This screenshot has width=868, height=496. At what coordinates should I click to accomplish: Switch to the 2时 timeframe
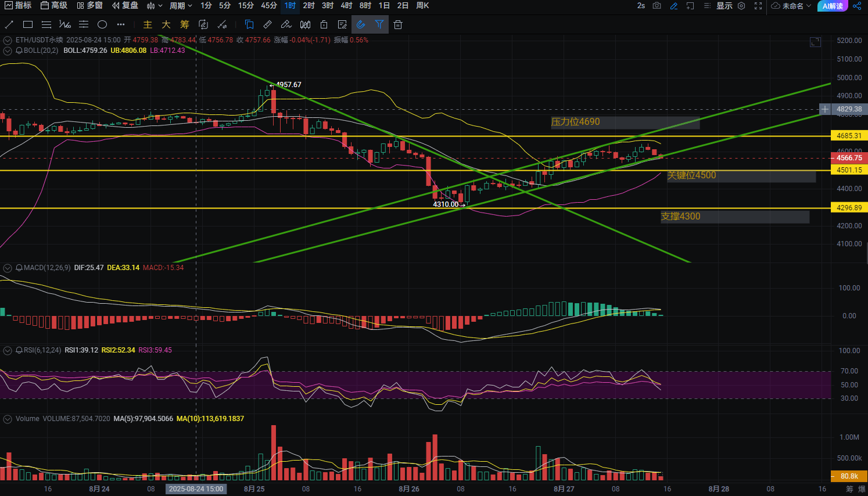(309, 5)
